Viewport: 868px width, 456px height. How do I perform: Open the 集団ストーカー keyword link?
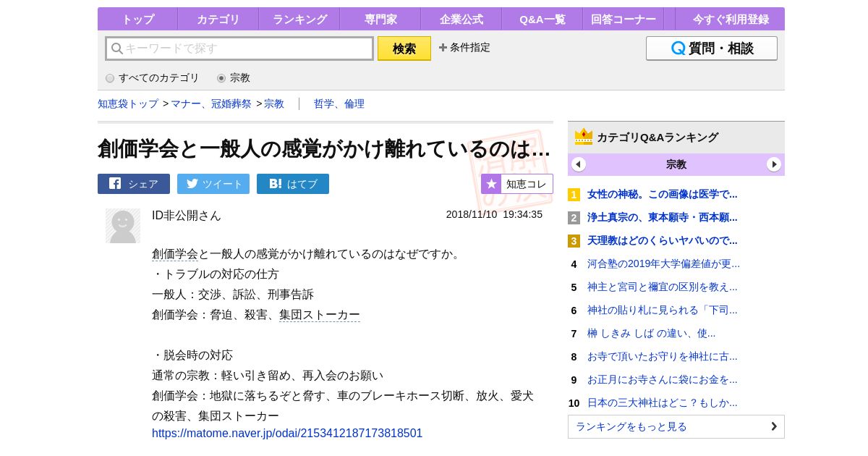320,315
